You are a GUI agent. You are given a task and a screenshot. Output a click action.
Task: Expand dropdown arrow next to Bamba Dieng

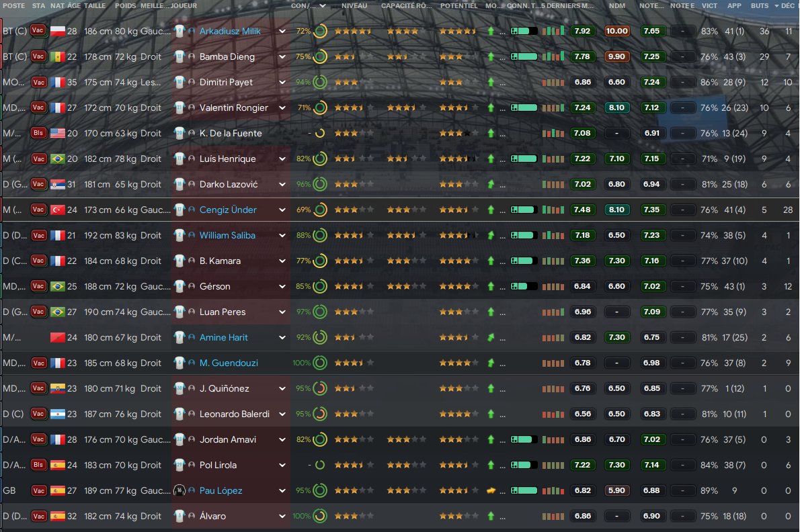(282, 56)
